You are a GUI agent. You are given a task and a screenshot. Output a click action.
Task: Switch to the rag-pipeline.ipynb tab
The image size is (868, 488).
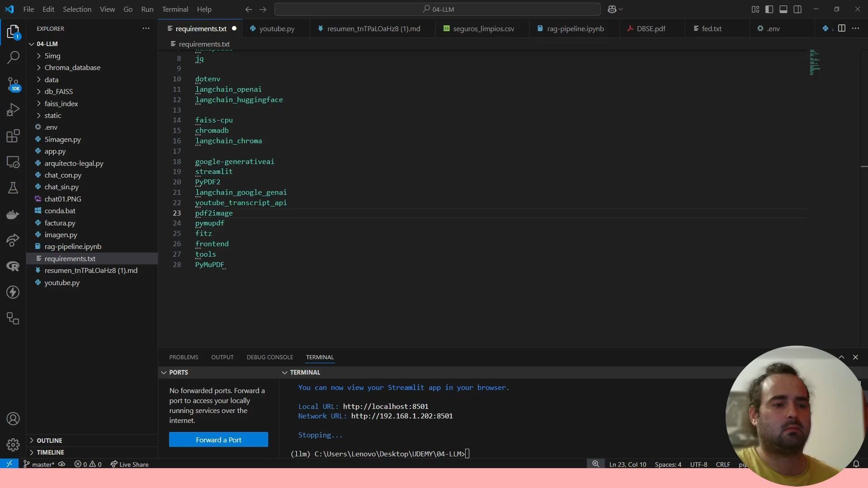point(575,28)
